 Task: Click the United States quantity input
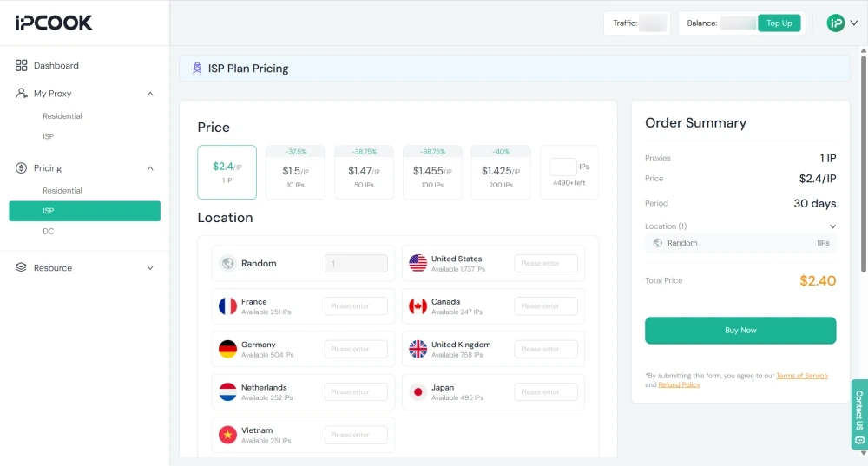[546, 264]
